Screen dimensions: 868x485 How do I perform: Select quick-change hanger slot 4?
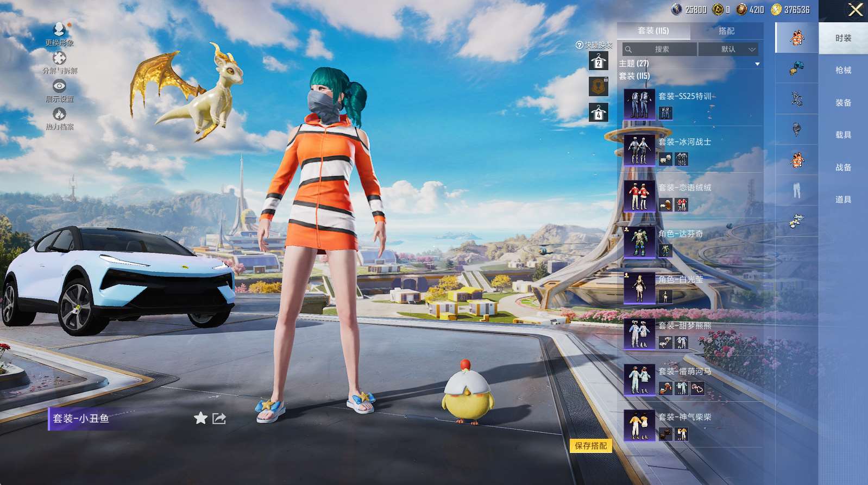coord(598,113)
